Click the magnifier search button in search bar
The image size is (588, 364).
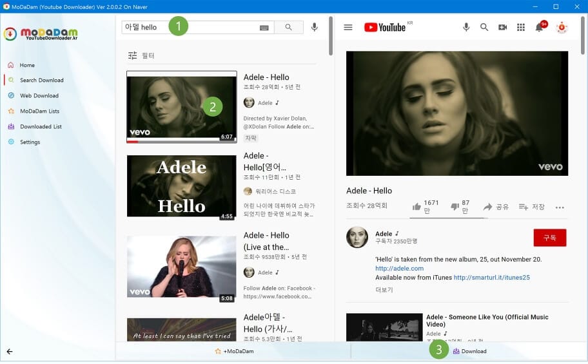[288, 27]
